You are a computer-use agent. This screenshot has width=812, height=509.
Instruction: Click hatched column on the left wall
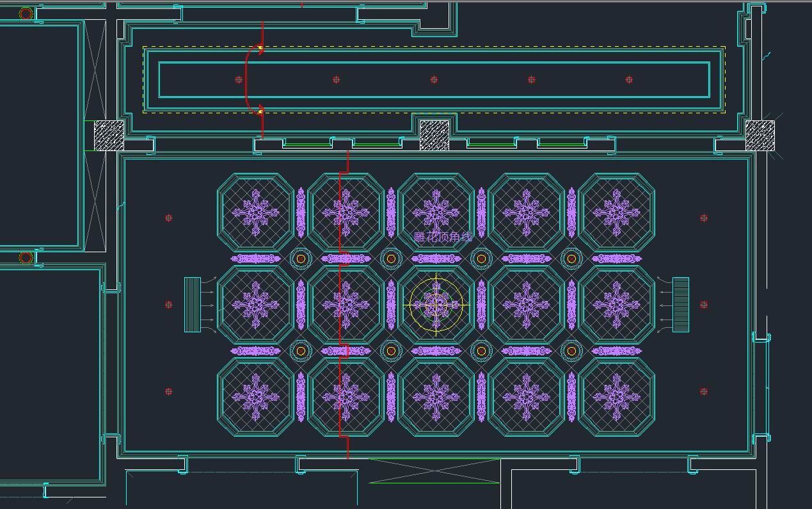click(109, 136)
